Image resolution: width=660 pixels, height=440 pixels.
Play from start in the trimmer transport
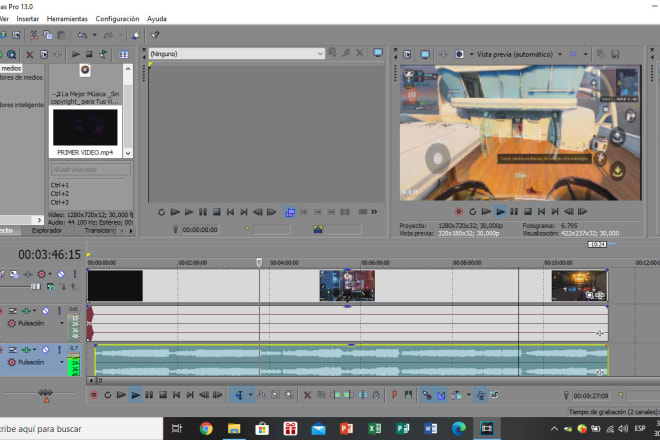click(x=175, y=212)
